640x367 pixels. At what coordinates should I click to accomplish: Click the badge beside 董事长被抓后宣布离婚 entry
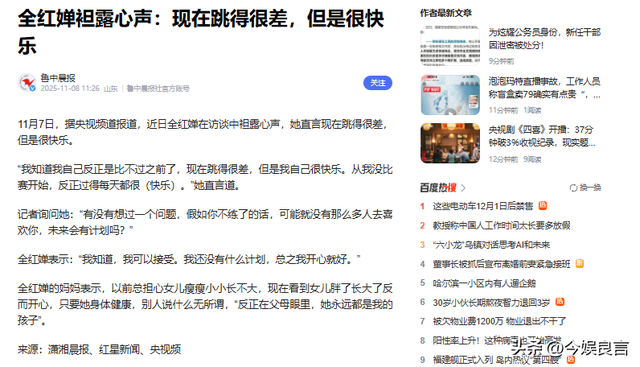580,263
